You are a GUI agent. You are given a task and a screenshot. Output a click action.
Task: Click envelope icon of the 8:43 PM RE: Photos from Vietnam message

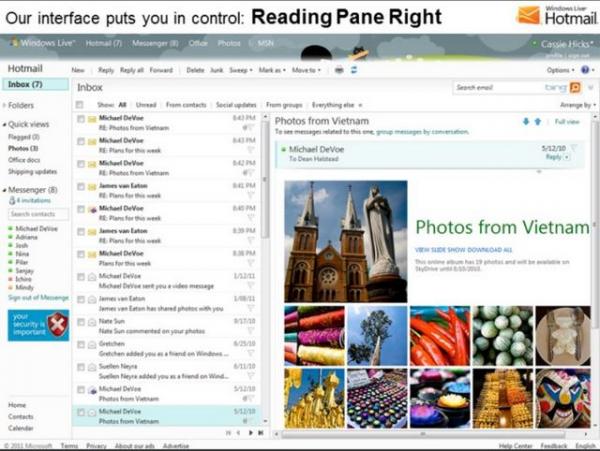(x=92, y=119)
